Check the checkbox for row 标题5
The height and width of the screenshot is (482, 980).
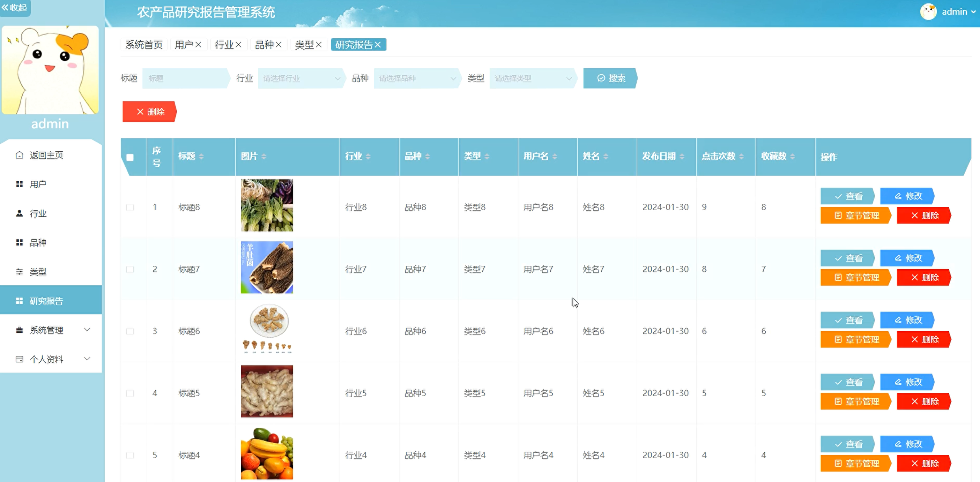[x=130, y=393]
